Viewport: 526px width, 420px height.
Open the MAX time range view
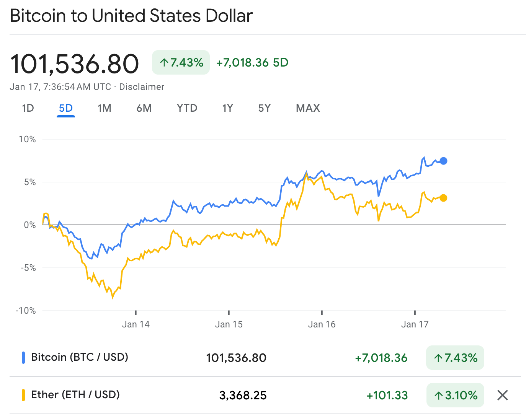pos(307,108)
